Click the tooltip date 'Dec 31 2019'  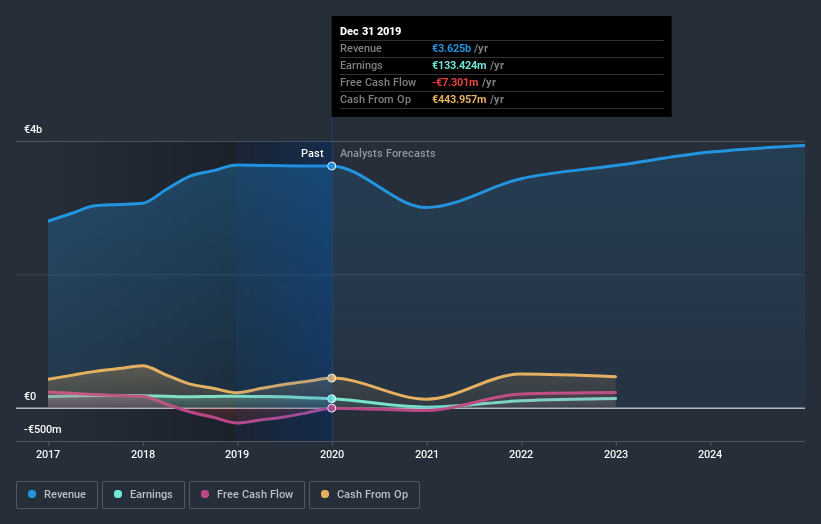370,31
